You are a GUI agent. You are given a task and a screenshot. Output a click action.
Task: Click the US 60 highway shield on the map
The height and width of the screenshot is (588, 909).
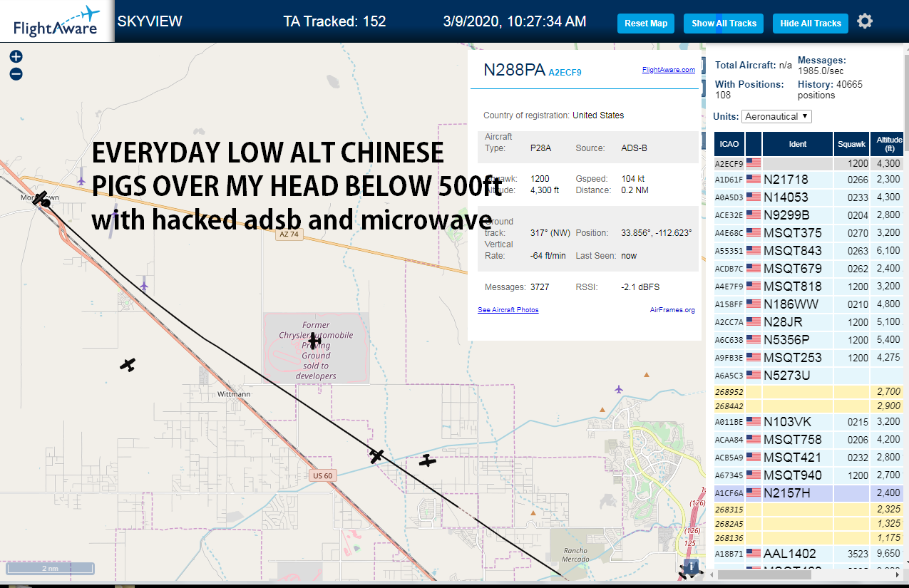coord(323,475)
